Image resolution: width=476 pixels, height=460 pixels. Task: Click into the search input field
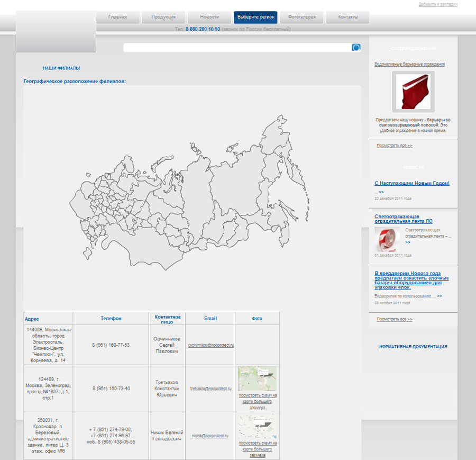(x=237, y=48)
